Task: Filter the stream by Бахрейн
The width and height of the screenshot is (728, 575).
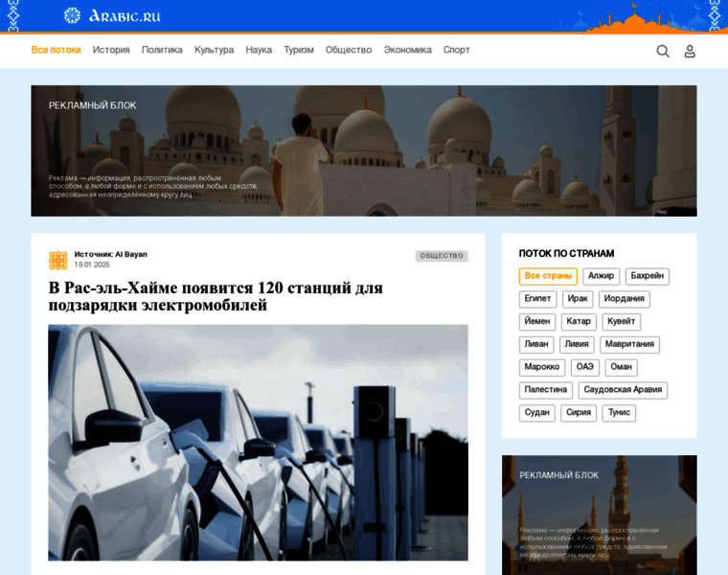Action: (x=648, y=276)
